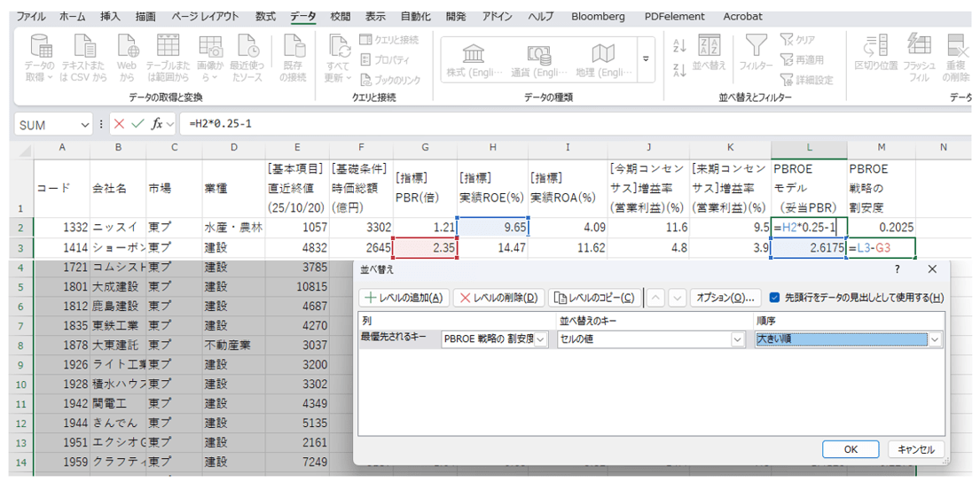The height and width of the screenshot is (482, 980).
Task: Confirm formula with the checkmark icon
Action: pyautogui.click(x=137, y=124)
